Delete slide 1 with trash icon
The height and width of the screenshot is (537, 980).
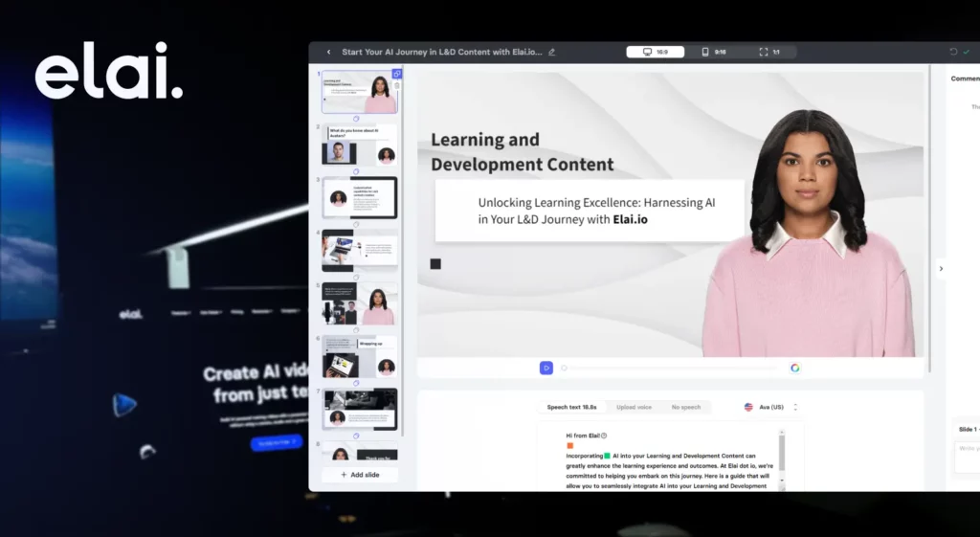coord(397,85)
